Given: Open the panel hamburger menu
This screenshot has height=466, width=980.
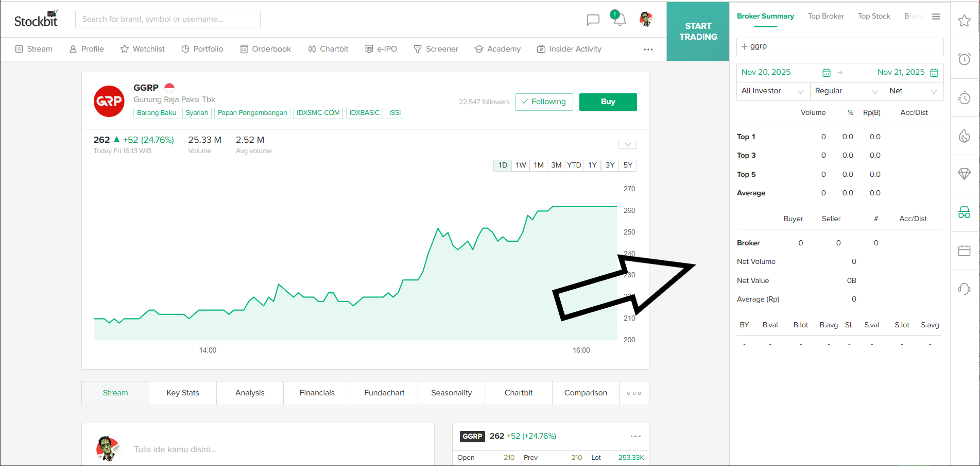Looking at the screenshot, I should (936, 16).
